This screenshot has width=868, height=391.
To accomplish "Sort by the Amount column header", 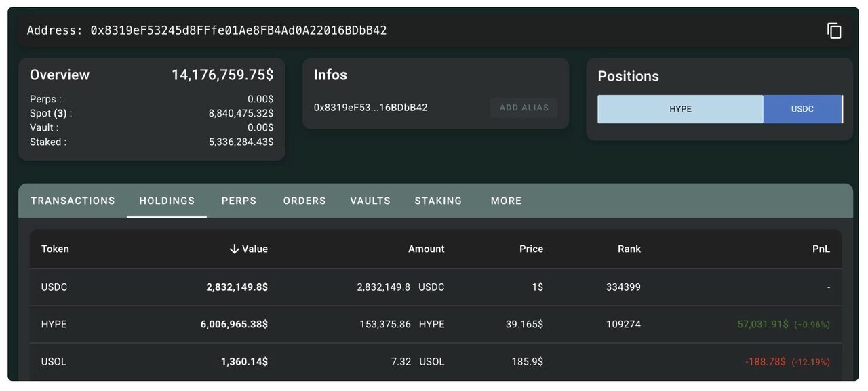I will pyautogui.click(x=426, y=249).
